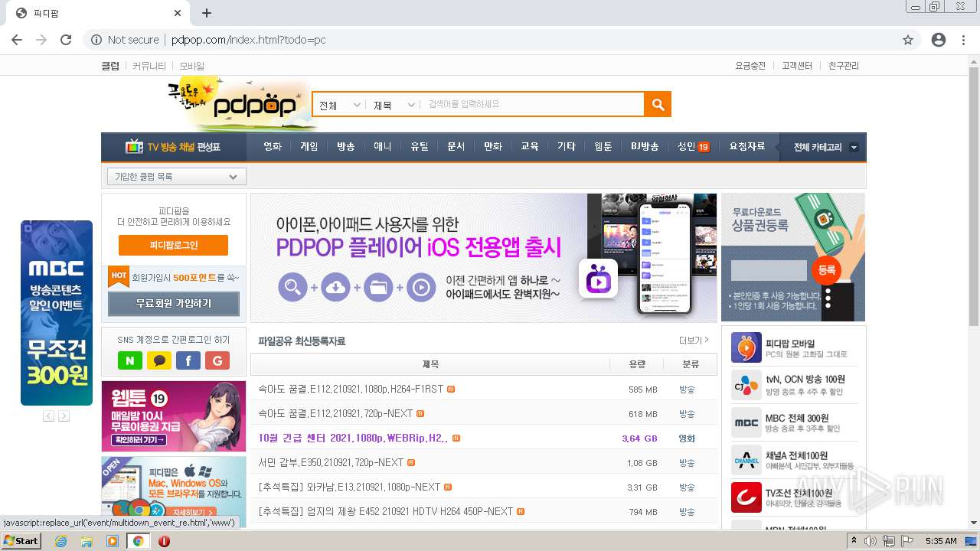This screenshot has width=980, height=551.
Task: Open a new browser tab
Action: [x=207, y=13]
